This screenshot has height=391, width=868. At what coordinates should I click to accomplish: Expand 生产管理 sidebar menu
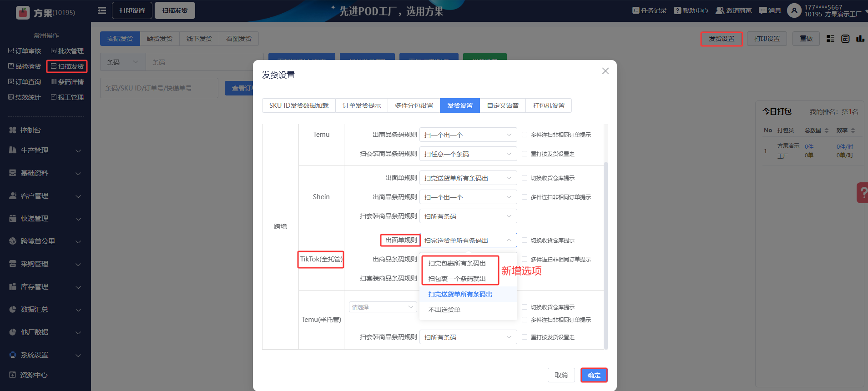click(45, 150)
